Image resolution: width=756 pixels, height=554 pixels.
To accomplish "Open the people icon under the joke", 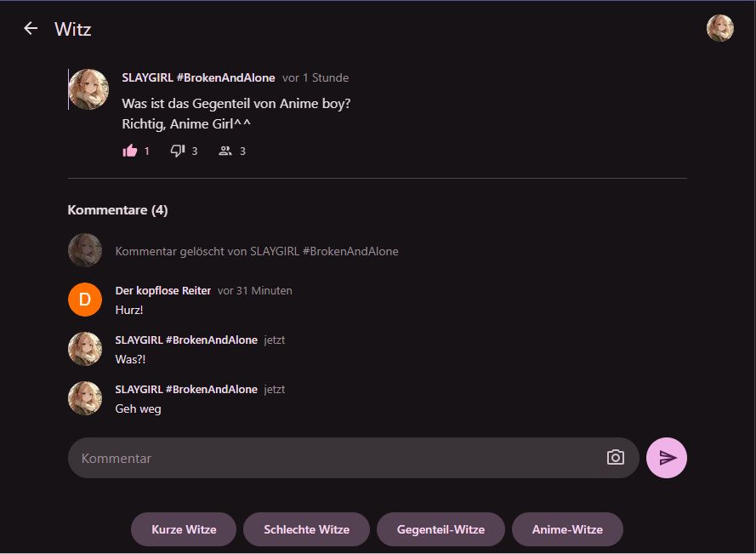I will tap(225, 151).
